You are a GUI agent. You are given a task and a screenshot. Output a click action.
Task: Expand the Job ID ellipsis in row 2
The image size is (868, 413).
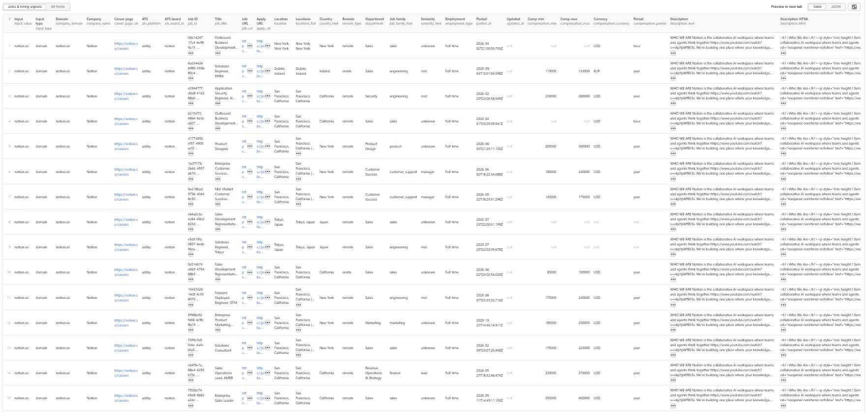191,78
